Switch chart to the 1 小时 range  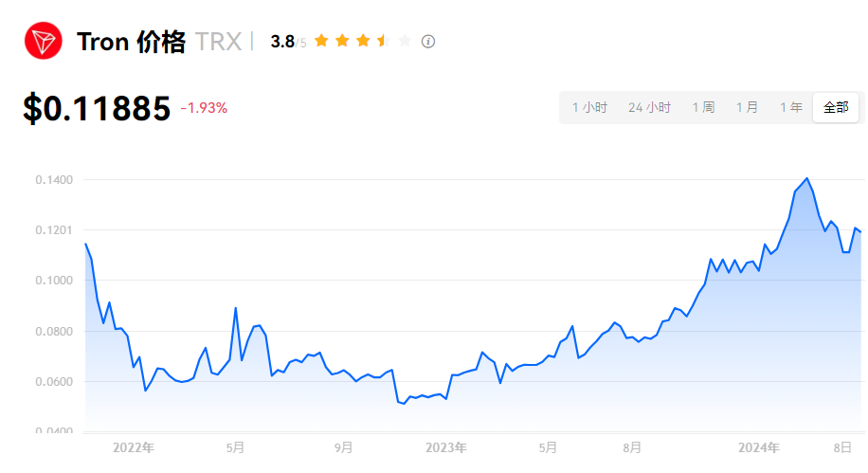589,108
